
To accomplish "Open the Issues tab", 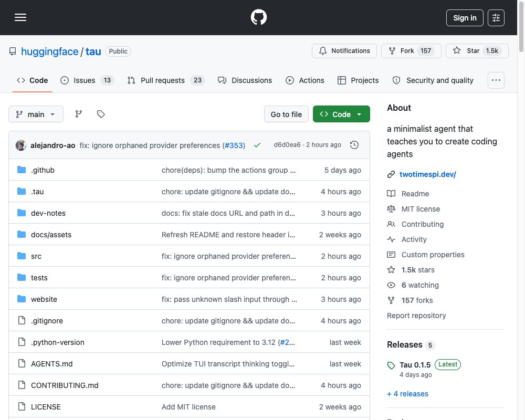I will tap(87, 80).
